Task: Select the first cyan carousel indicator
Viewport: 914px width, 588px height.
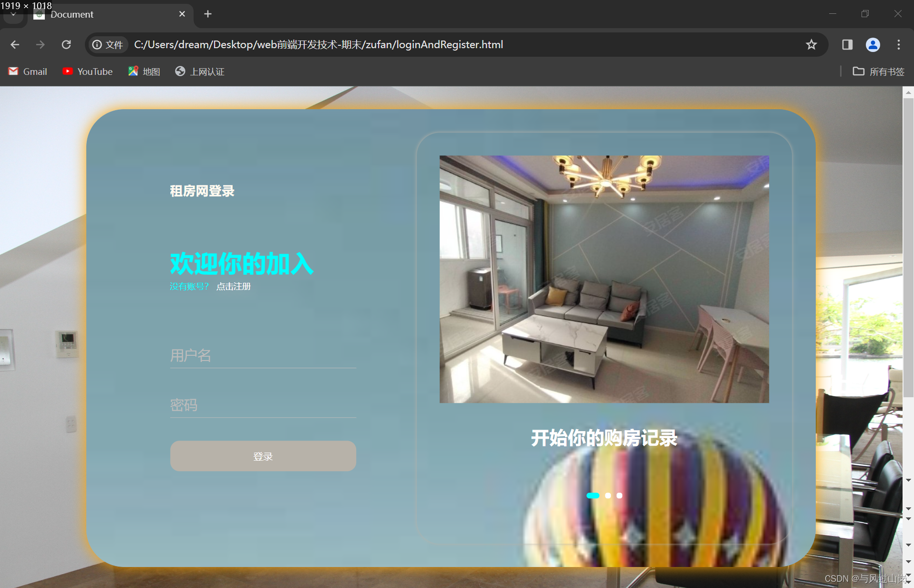Action: pos(593,495)
